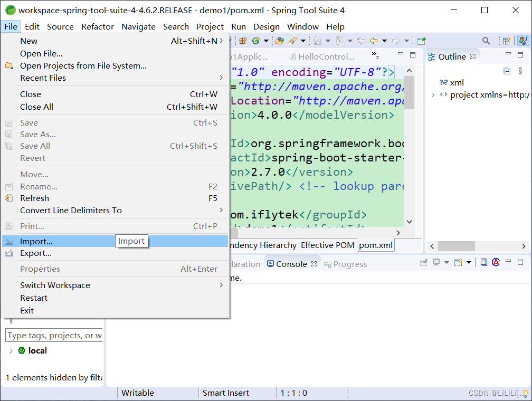Open the Forward history dropdown arrow
The height and width of the screenshot is (401, 532).
[406, 41]
